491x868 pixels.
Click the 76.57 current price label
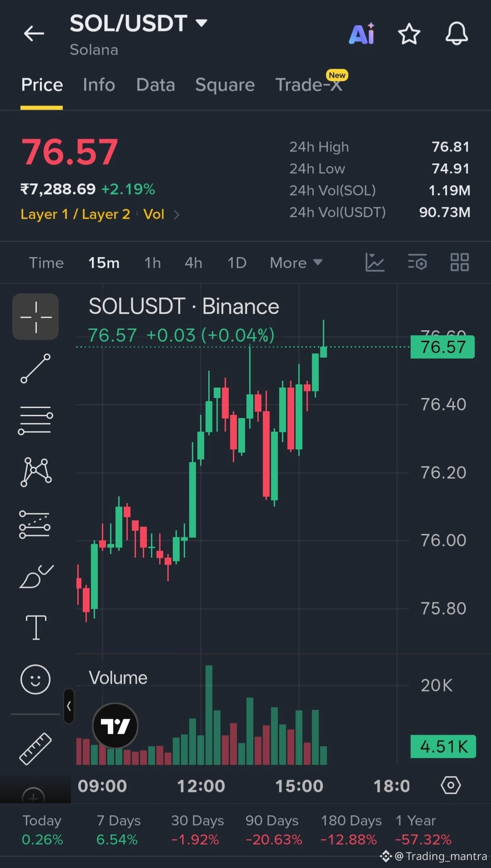tap(443, 347)
